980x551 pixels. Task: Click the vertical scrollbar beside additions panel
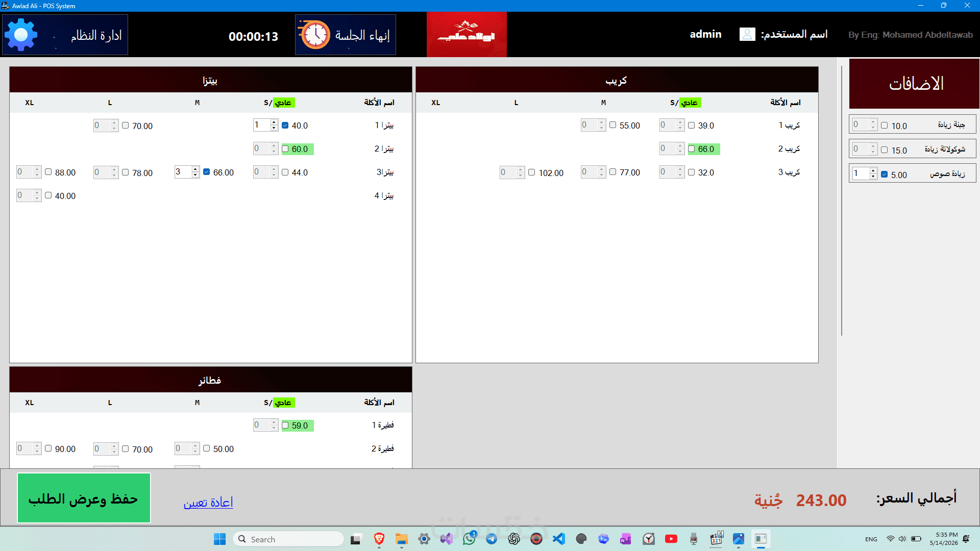[x=842, y=201]
